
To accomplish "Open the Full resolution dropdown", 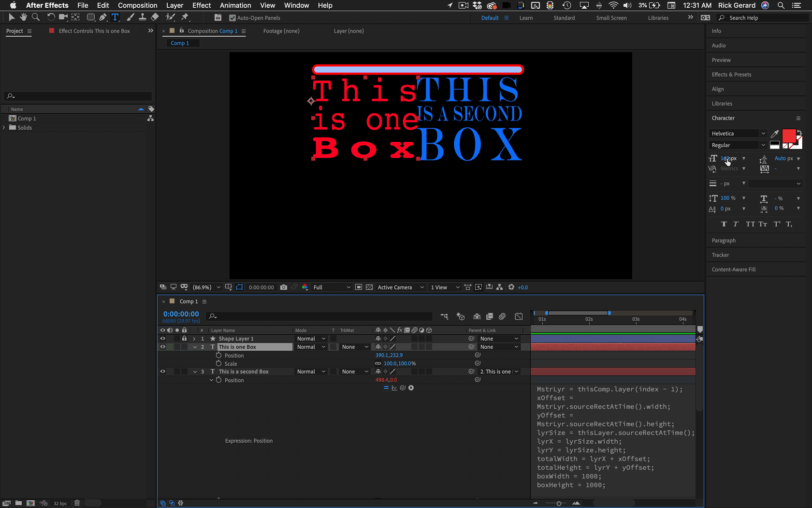I will 332,287.
